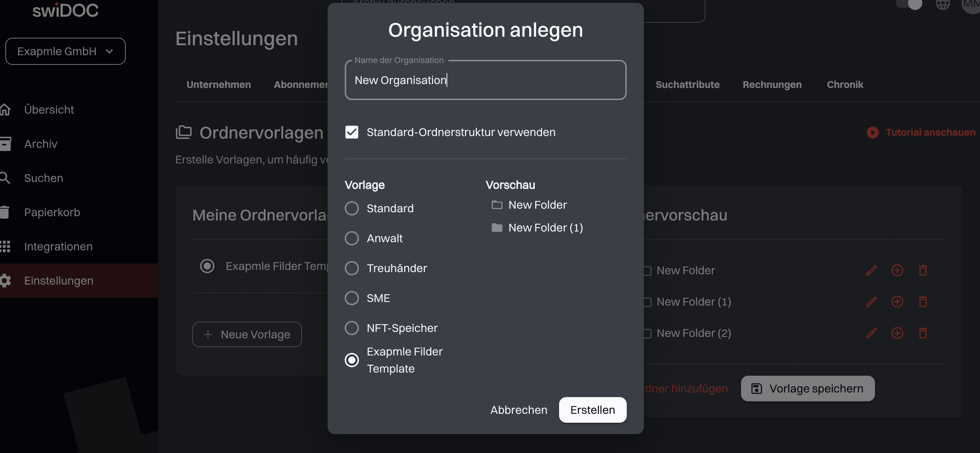The width and height of the screenshot is (980, 453).
Task: Open the Exapmle GmbH organisation dropdown
Action: pyautogui.click(x=65, y=51)
